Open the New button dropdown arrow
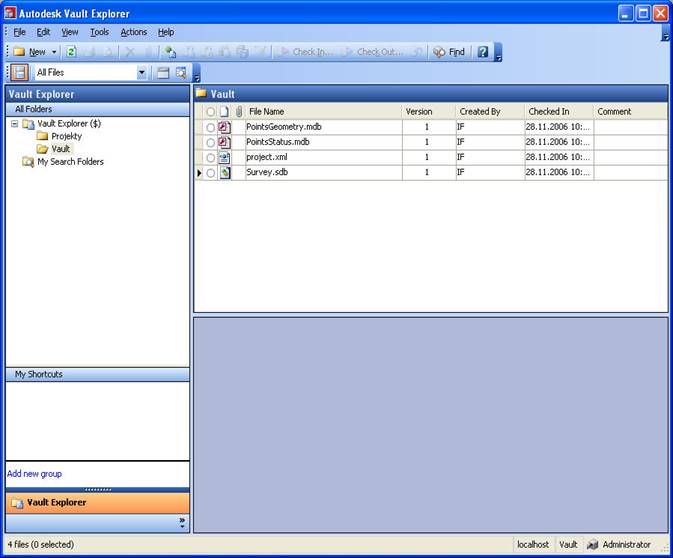This screenshot has height=558, width=673. [x=54, y=52]
